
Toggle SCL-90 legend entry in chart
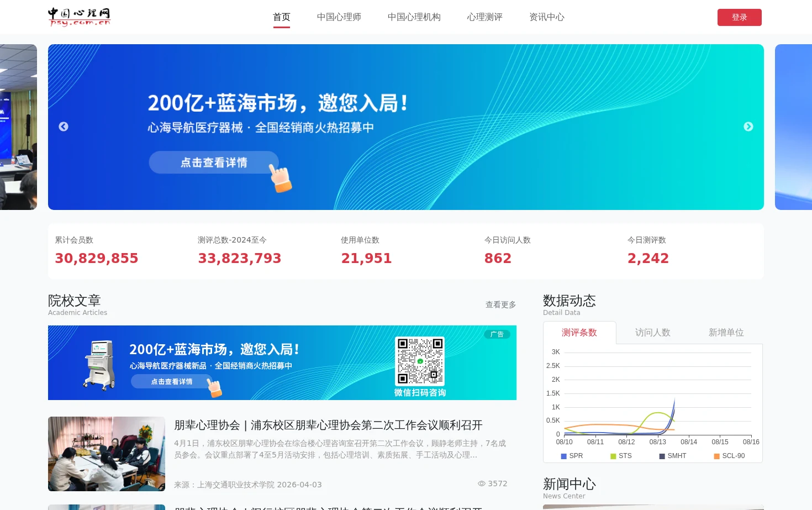[x=729, y=456]
